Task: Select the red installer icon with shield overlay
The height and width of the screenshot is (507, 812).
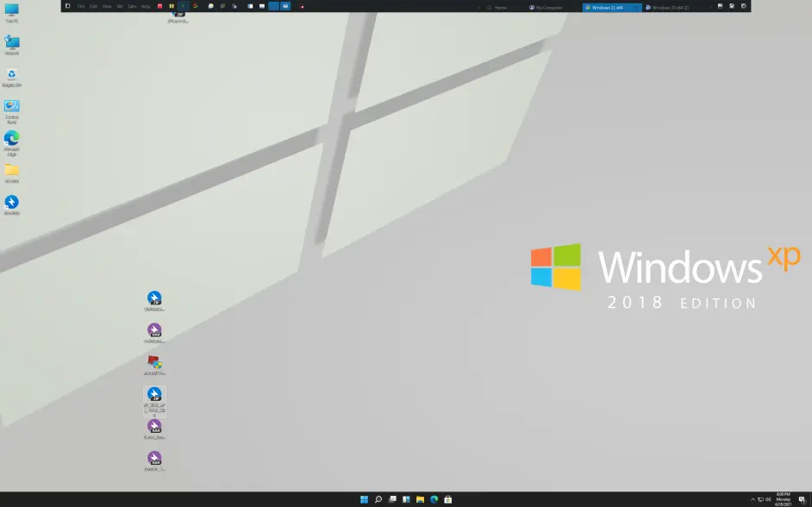Action: point(154,365)
